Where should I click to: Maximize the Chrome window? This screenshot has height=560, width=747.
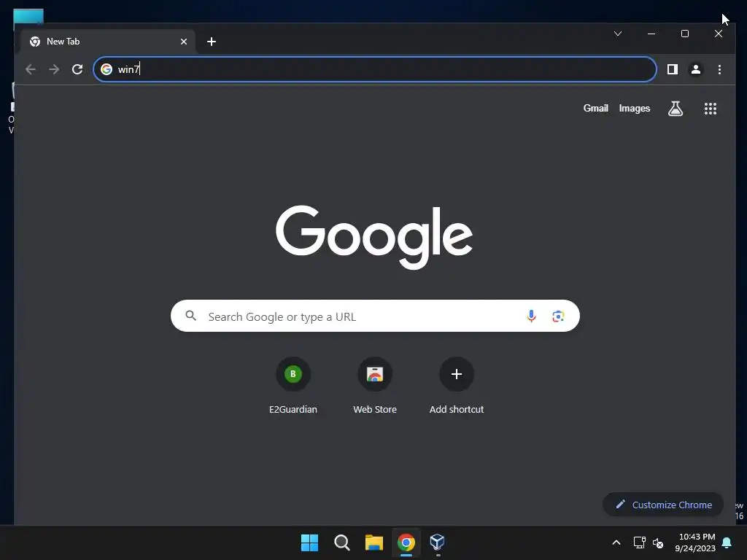click(x=684, y=34)
